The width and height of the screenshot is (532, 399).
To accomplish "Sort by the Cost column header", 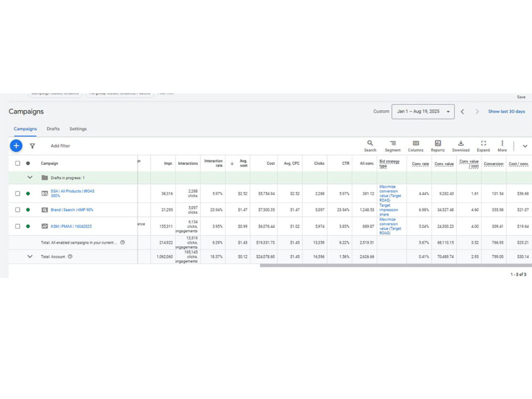I will tap(270, 163).
